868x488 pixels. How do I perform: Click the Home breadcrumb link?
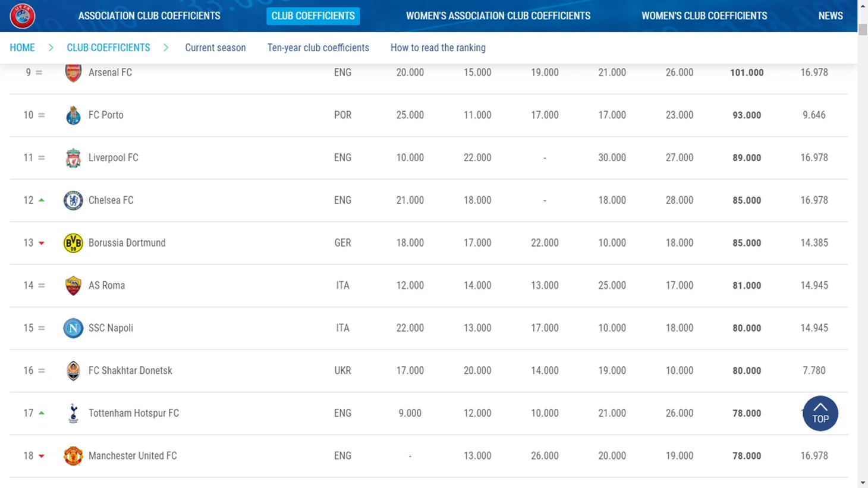click(x=22, y=48)
